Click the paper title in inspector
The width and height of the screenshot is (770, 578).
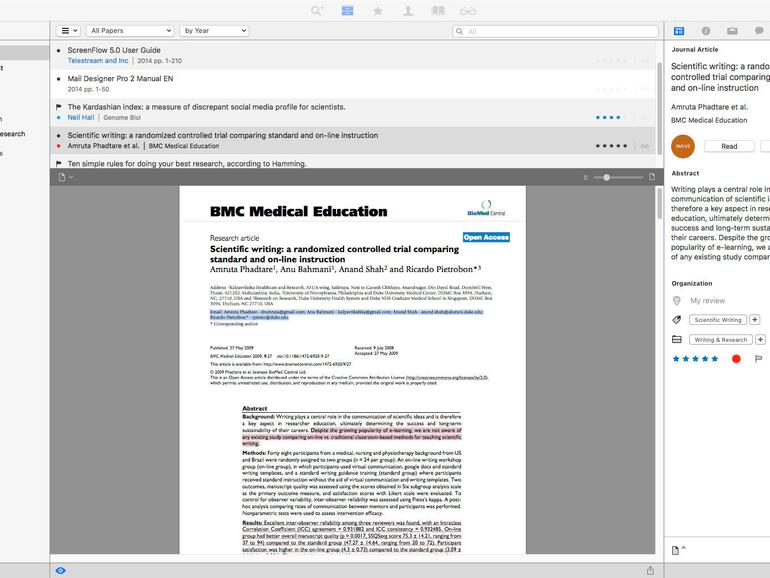[720, 77]
